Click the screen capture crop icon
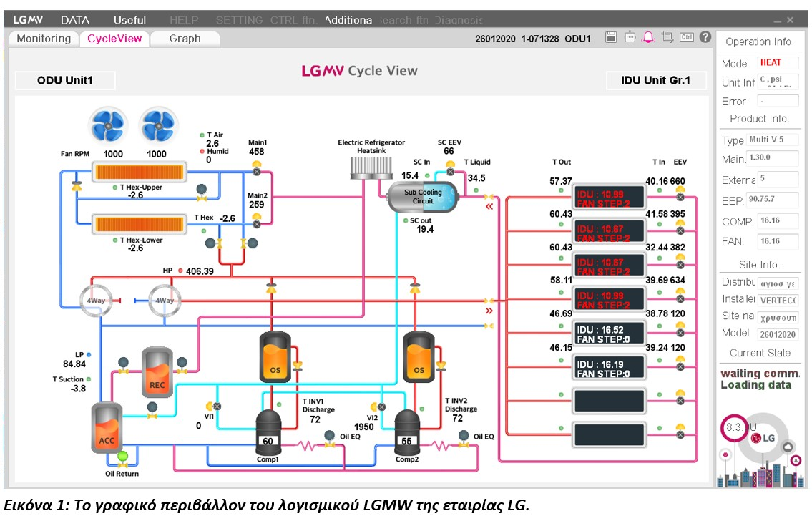The height and width of the screenshot is (516, 812). tap(667, 37)
